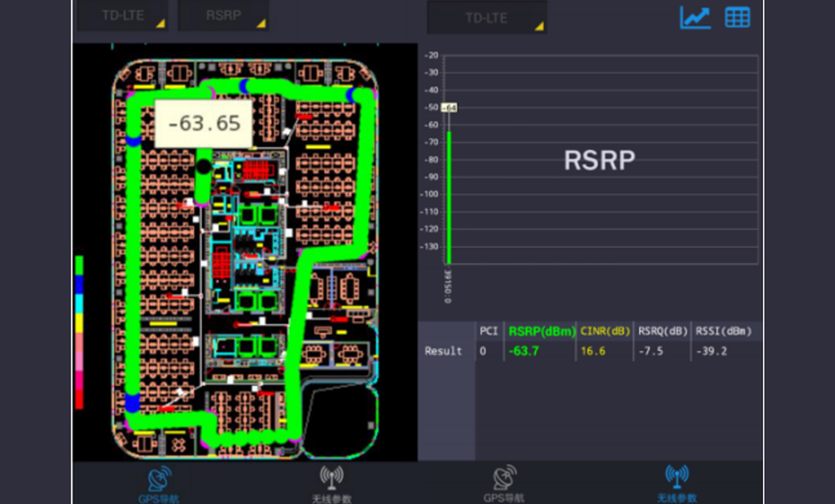835x504 pixels.
Task: Open the right-panel TD-LTE dropdown
Action: [x=487, y=18]
